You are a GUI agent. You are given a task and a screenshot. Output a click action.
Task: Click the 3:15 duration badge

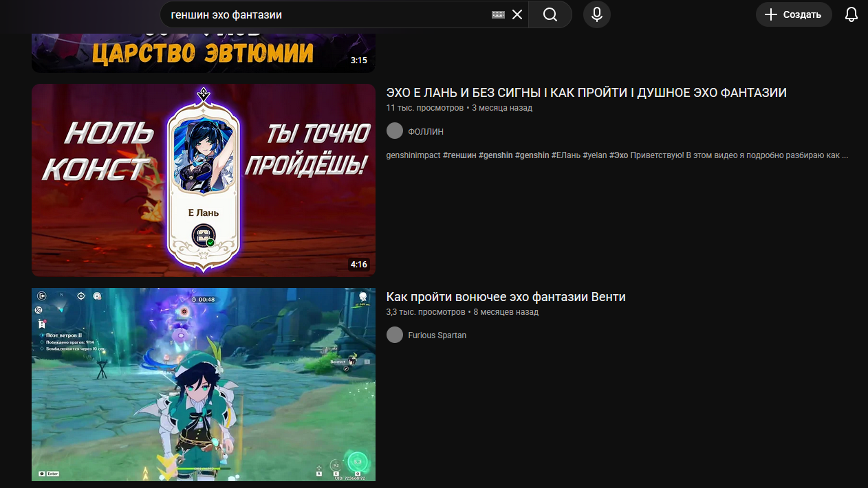click(x=359, y=60)
